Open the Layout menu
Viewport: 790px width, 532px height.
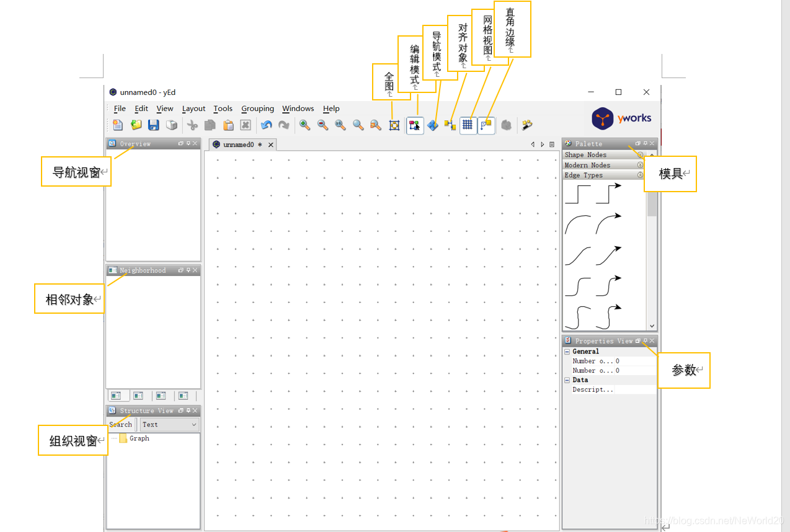click(x=193, y=109)
